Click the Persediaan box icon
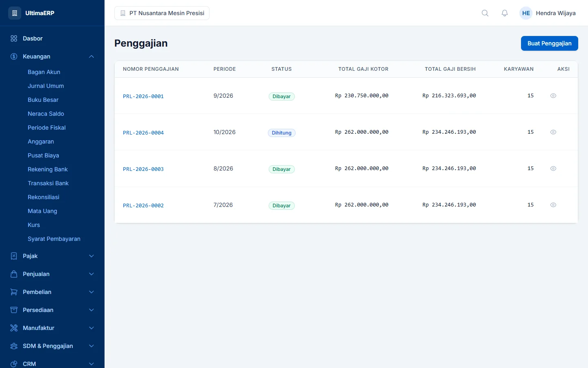Viewport: 588px width, 368px height. [14, 310]
